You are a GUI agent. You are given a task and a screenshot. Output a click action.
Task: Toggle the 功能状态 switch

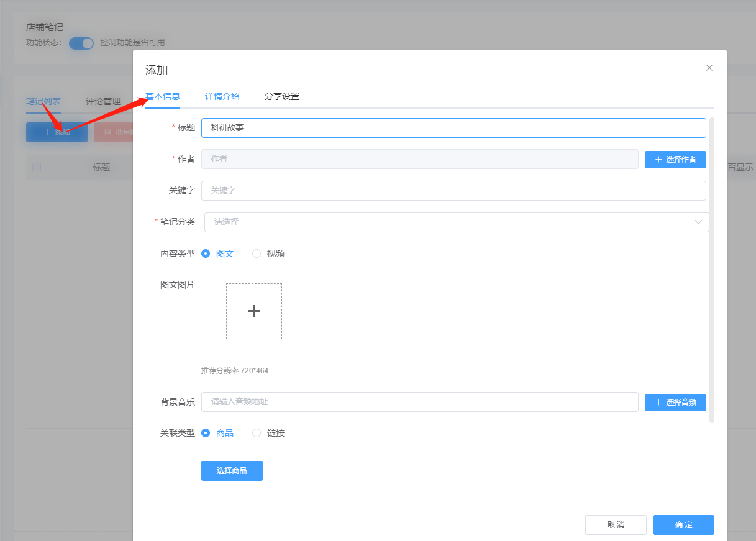pos(81,43)
